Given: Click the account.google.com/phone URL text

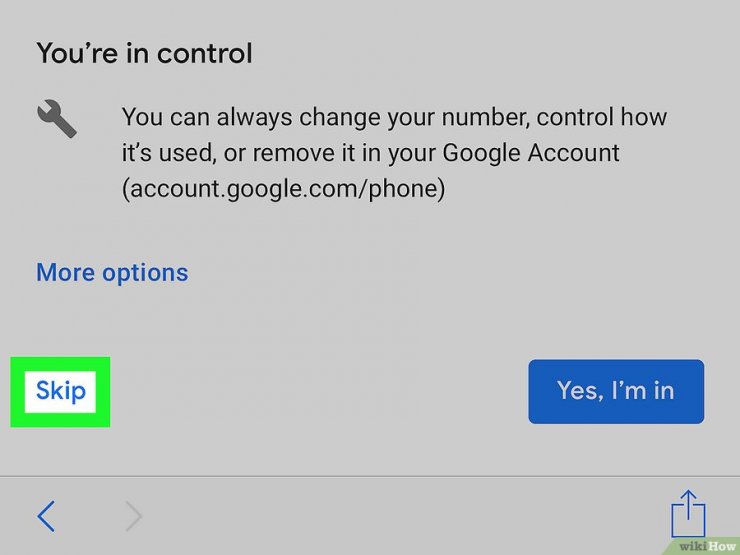Looking at the screenshot, I should pyautogui.click(x=283, y=189).
